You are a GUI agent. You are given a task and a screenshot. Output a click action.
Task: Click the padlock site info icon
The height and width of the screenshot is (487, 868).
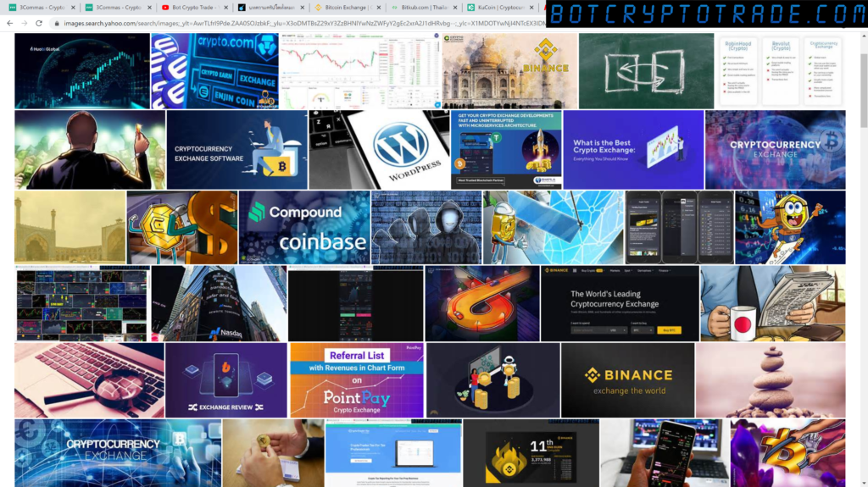coord(57,23)
